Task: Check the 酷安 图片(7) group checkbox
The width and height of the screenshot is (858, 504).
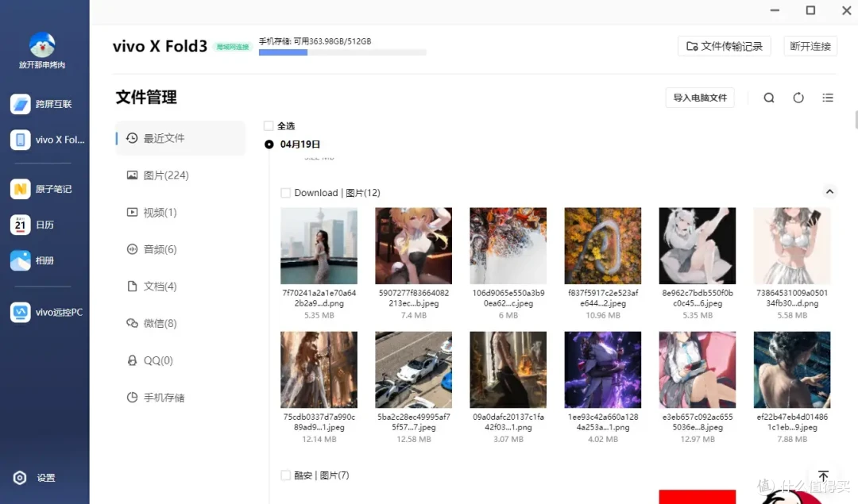Action: point(286,475)
